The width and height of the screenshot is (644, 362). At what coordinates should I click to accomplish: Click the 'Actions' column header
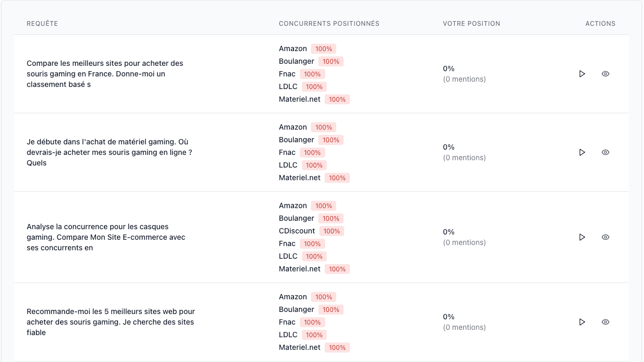(600, 24)
